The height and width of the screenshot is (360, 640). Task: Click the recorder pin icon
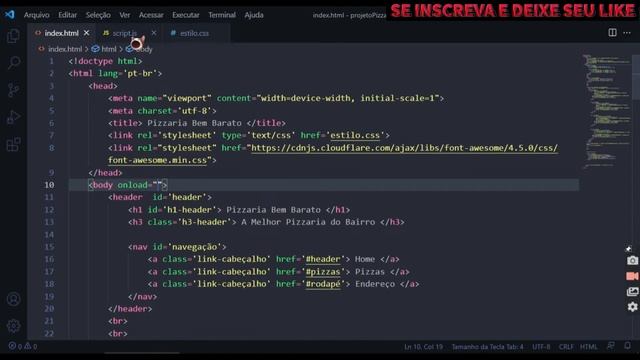coord(629,249)
